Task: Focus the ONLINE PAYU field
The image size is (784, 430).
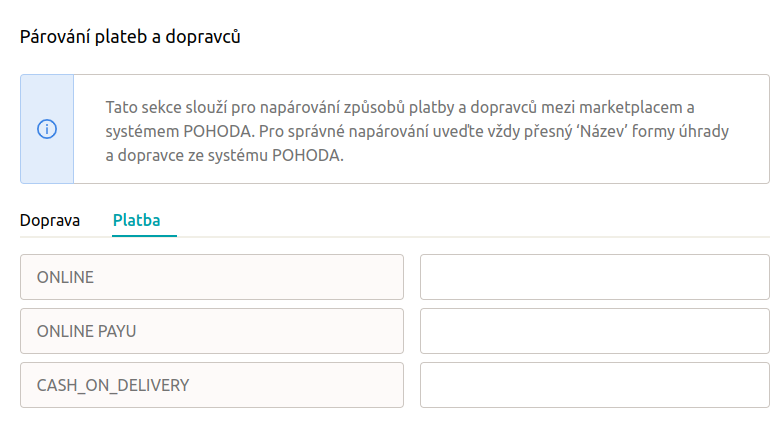Action: 211,331
